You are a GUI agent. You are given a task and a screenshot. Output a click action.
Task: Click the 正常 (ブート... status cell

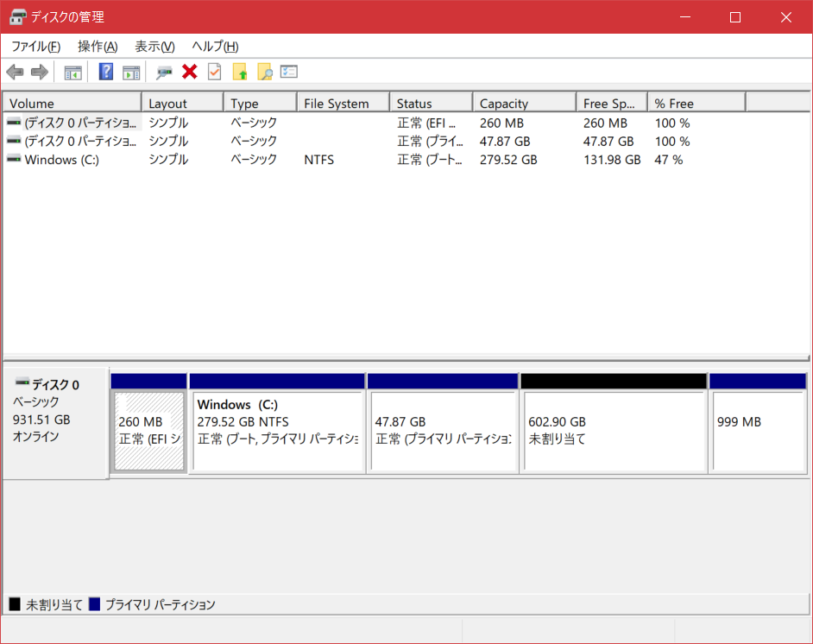pos(429,160)
